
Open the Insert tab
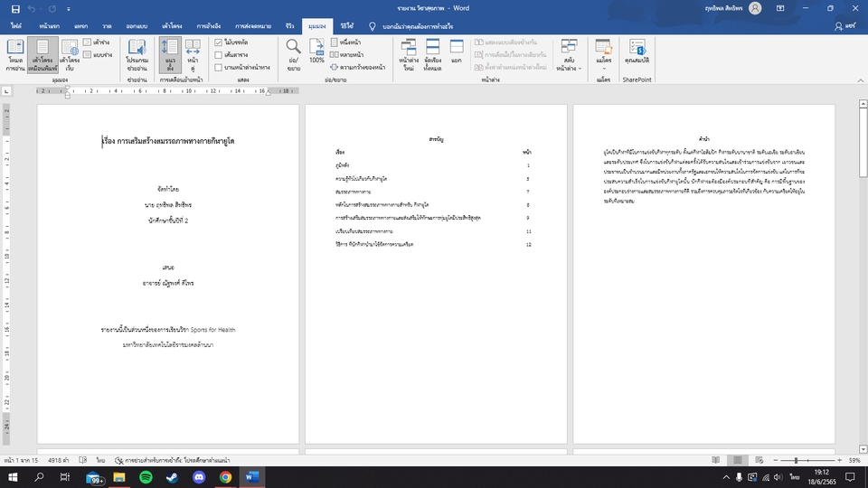(80, 26)
